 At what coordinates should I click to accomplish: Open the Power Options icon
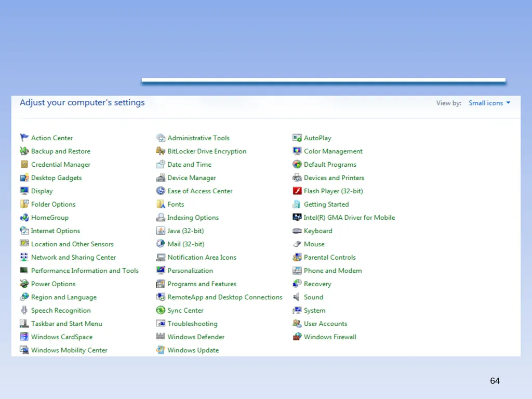(24, 284)
